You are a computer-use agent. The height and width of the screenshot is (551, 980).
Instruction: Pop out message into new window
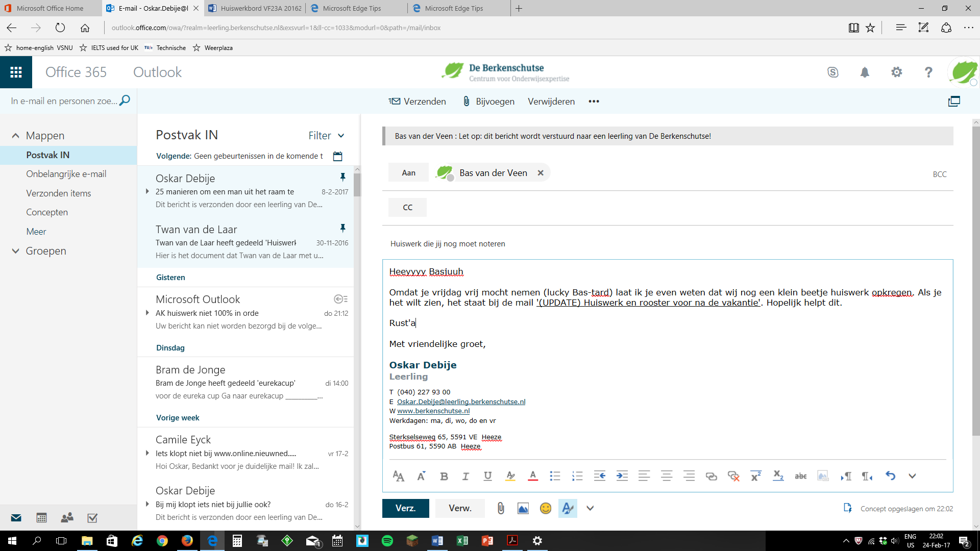[953, 101]
